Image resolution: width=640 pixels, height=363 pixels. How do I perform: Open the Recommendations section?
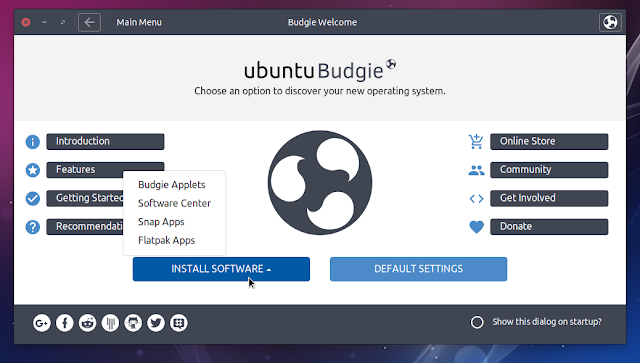[x=85, y=227]
